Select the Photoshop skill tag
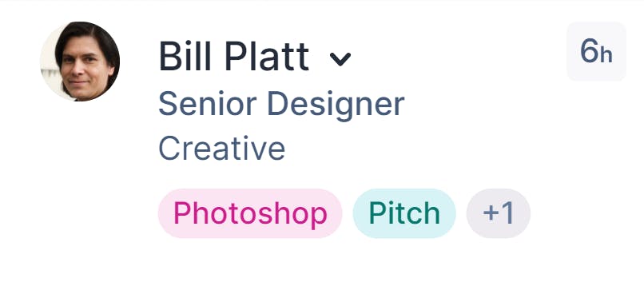Screen dimensions: 644x306 250,213
